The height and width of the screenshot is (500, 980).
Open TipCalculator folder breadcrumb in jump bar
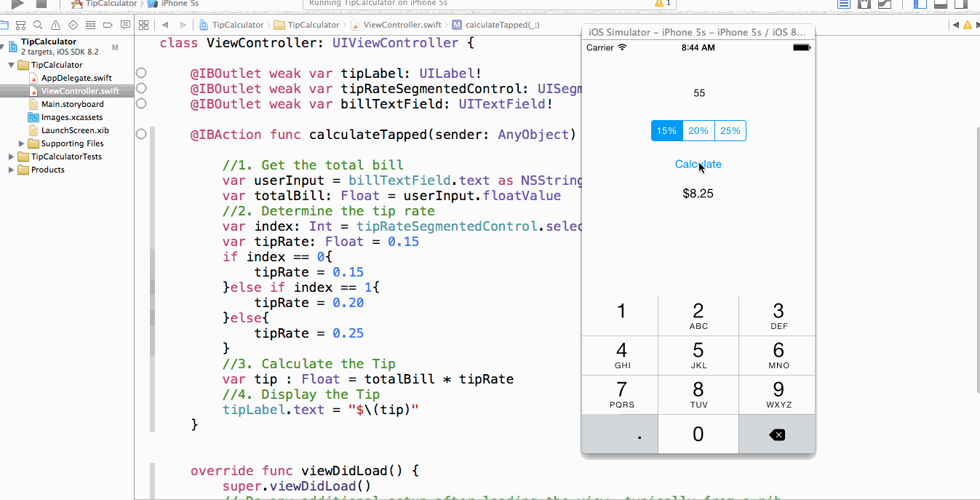click(x=306, y=25)
